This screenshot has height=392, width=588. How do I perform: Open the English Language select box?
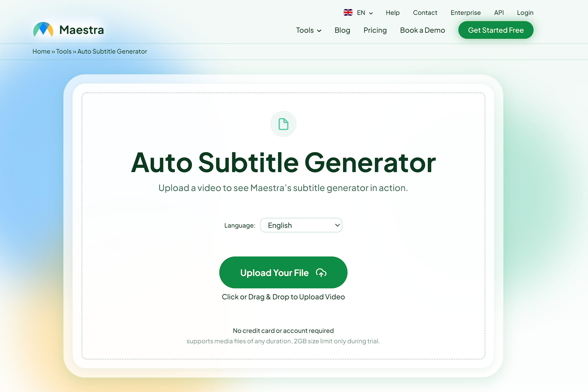point(301,225)
